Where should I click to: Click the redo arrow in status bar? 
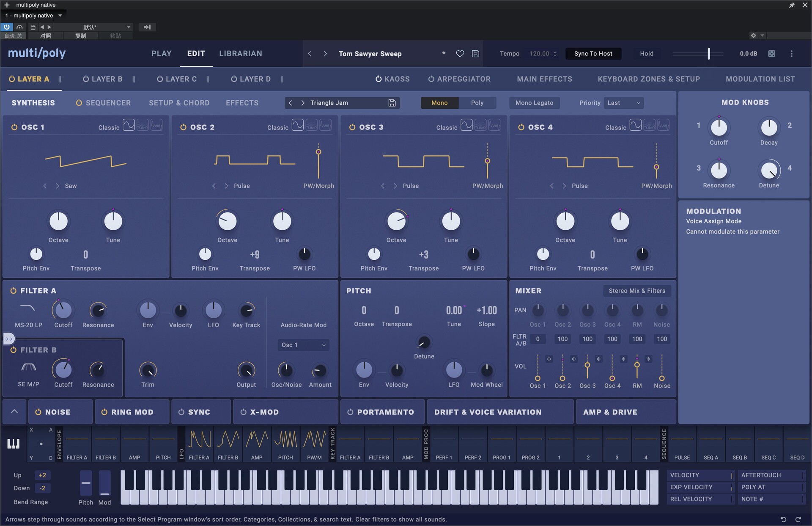coord(798,519)
